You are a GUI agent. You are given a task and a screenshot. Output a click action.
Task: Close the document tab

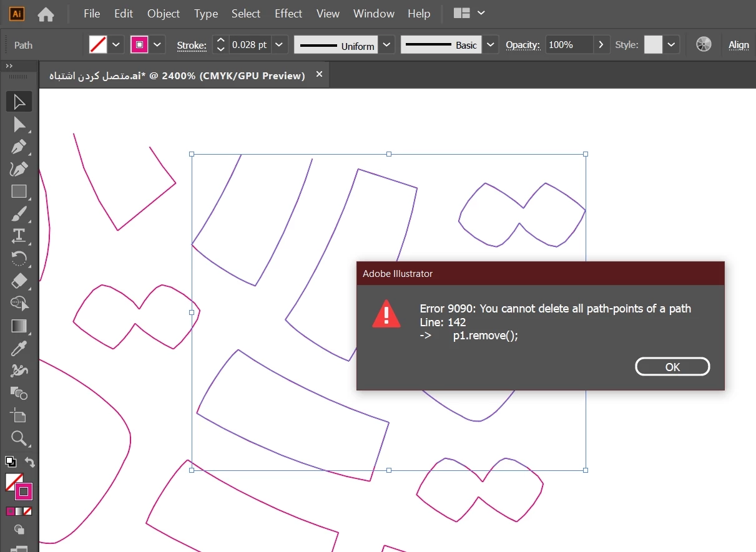pos(319,74)
